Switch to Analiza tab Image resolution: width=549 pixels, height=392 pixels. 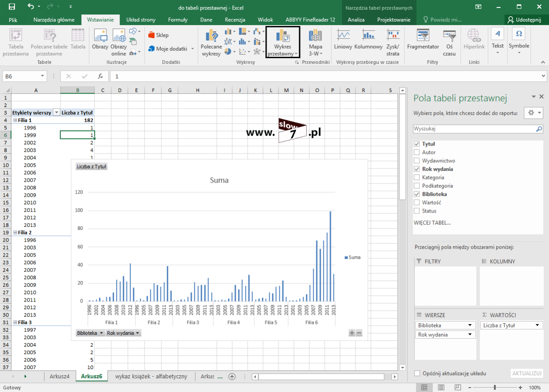click(356, 20)
